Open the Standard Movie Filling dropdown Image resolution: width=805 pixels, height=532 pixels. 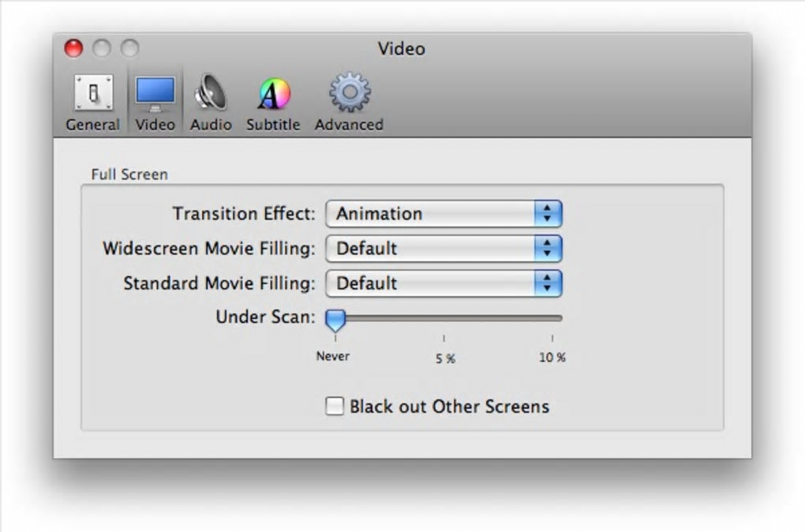click(444, 283)
